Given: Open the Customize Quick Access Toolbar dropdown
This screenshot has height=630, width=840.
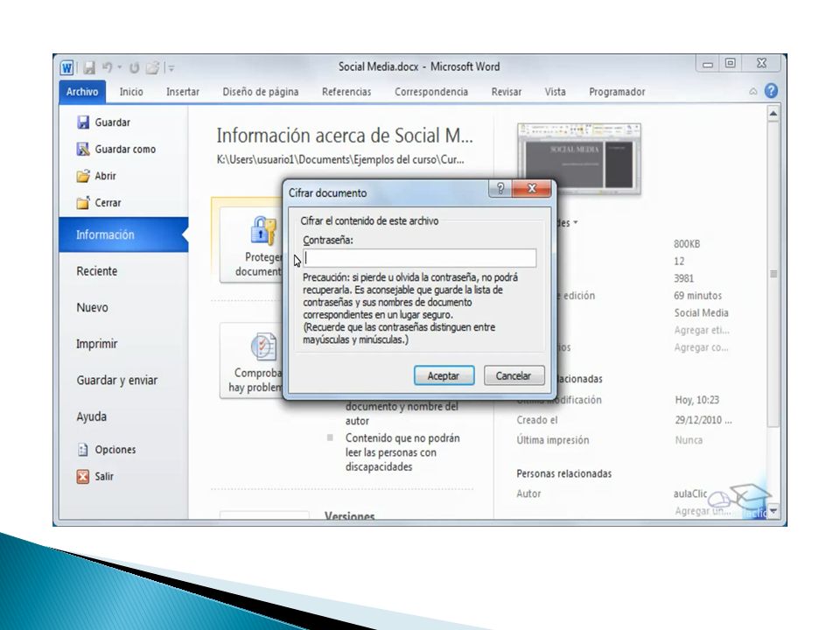Looking at the screenshot, I should click(x=171, y=68).
